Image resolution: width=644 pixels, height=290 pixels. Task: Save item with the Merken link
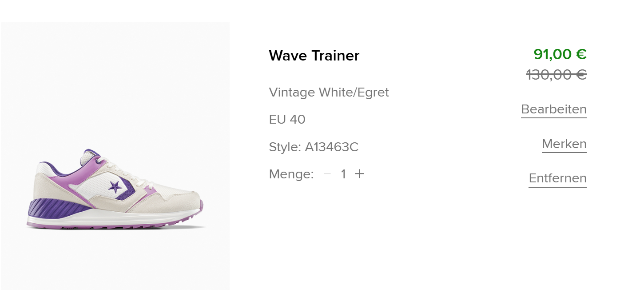(x=564, y=144)
